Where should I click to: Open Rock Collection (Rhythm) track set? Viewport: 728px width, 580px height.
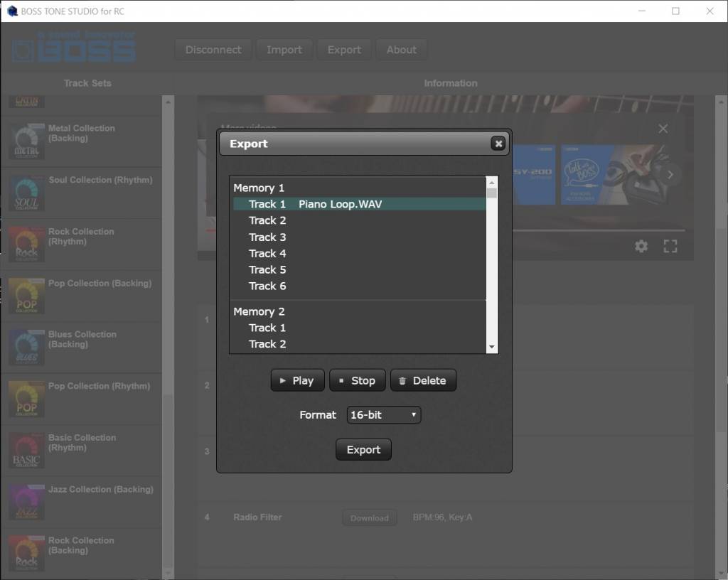point(81,245)
